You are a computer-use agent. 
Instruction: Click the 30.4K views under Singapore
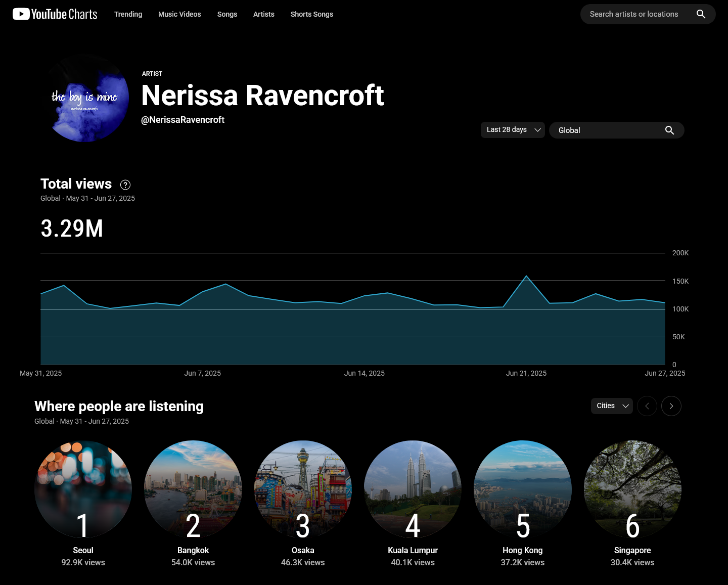click(632, 562)
